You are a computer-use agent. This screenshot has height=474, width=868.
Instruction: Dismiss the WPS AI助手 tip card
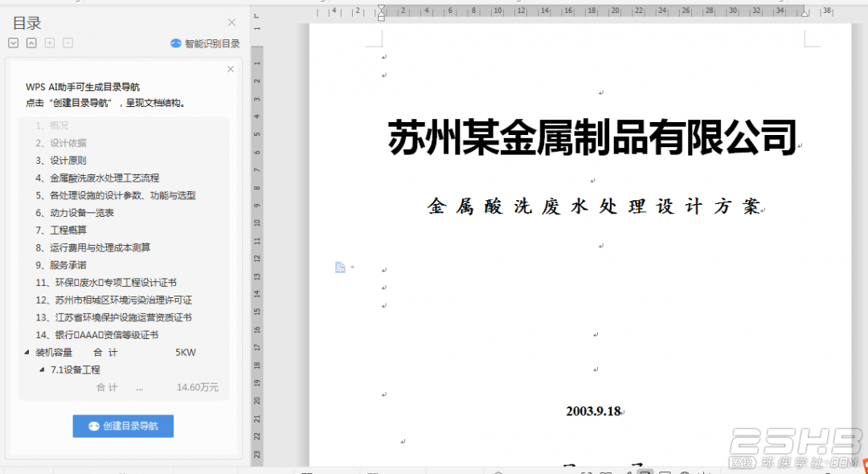pos(231,69)
